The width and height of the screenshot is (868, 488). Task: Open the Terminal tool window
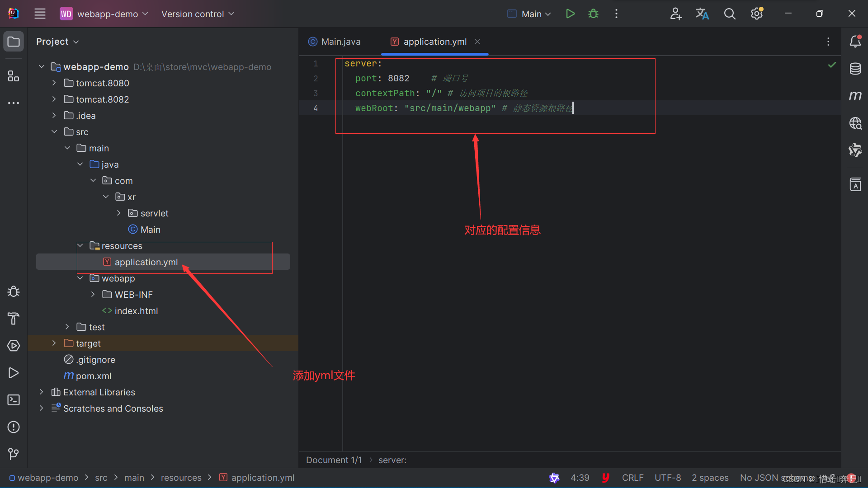(x=14, y=400)
